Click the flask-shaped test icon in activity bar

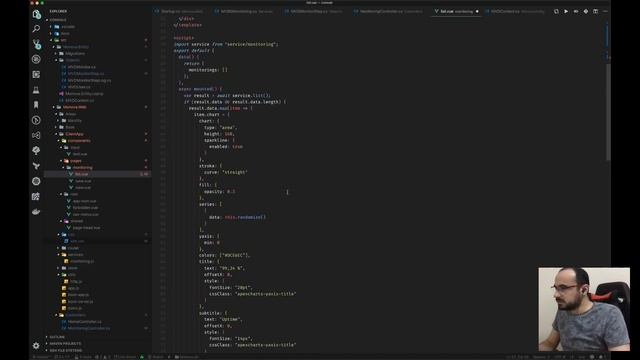pos(36,90)
